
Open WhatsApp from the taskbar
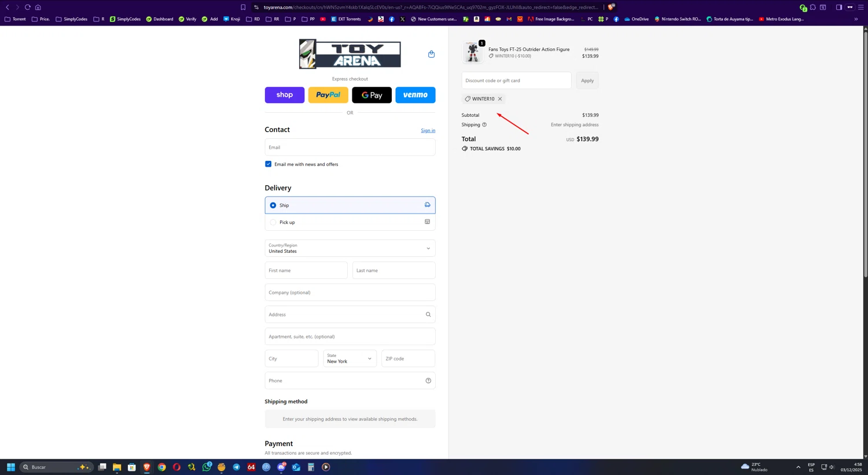(207, 467)
